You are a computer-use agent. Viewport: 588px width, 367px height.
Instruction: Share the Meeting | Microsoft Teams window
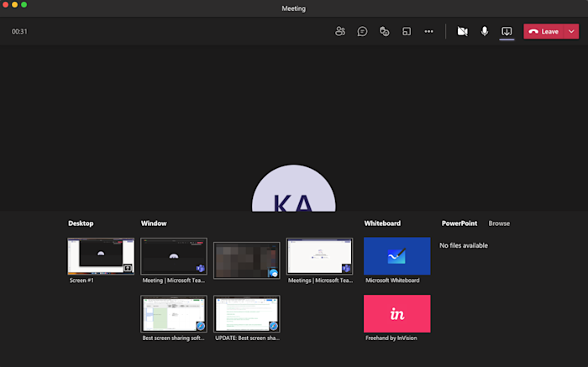(173, 256)
